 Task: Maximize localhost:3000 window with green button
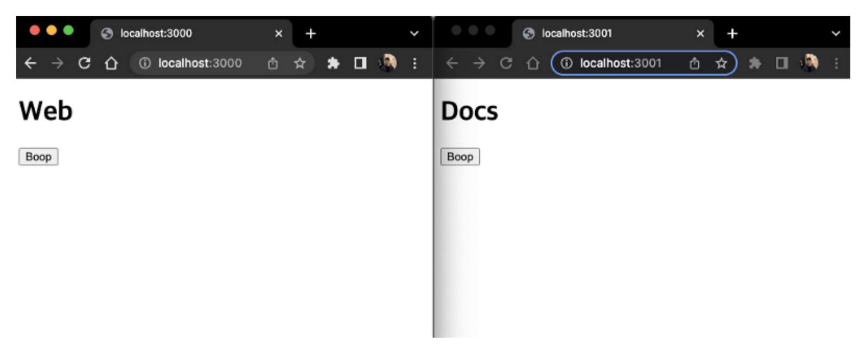(68, 30)
